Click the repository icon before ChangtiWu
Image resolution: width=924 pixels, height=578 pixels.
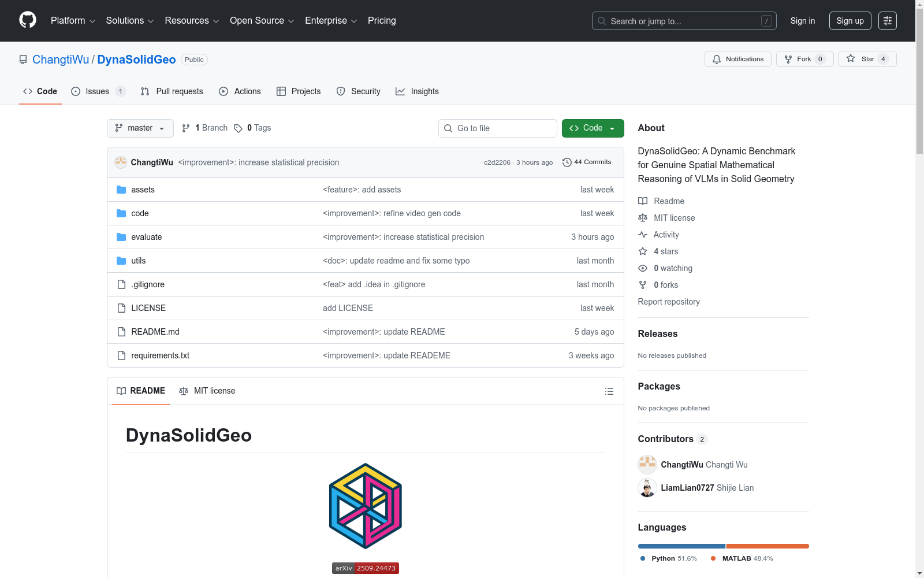(23, 60)
